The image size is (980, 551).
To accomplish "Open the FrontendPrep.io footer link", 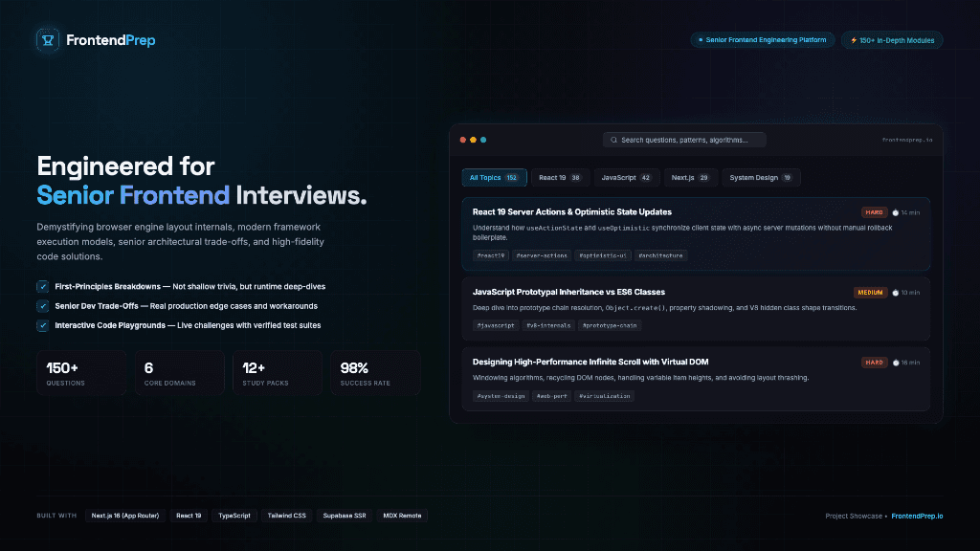I will pos(917,516).
